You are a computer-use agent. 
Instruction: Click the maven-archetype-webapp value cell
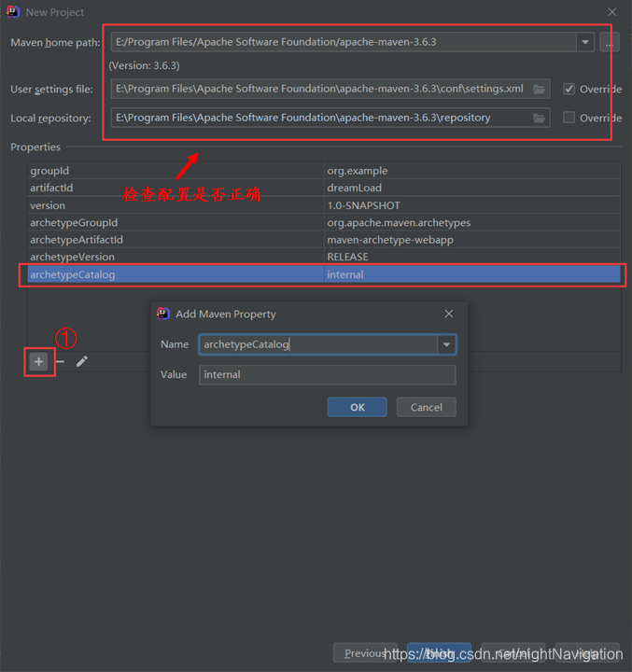pyautogui.click(x=472, y=240)
